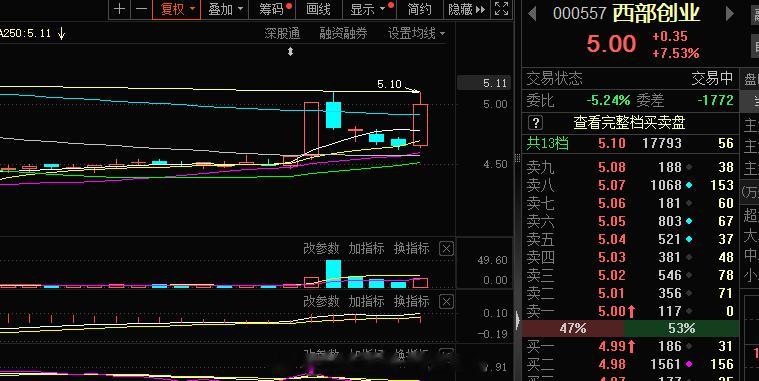Click the 卖五 price 5.04
759x381 pixels.
[x=612, y=239]
